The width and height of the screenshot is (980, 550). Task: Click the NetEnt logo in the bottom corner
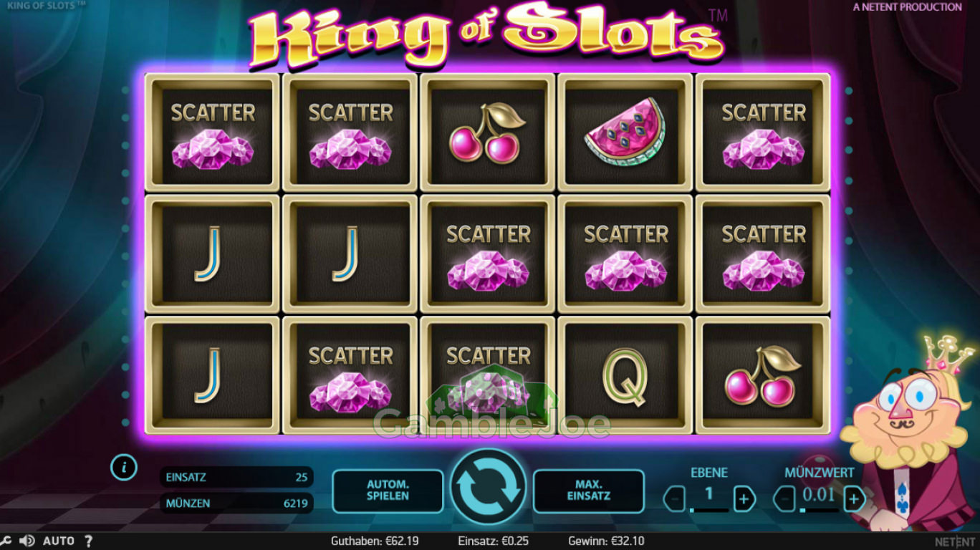[955, 541]
